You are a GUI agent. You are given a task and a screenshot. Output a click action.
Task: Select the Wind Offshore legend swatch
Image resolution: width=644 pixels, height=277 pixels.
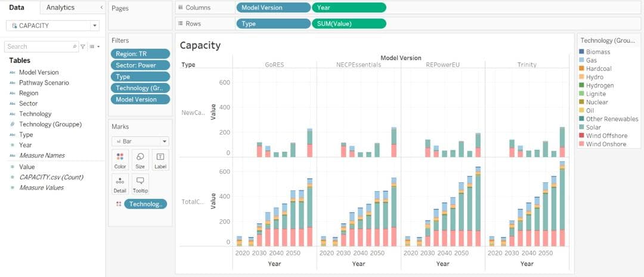point(581,135)
